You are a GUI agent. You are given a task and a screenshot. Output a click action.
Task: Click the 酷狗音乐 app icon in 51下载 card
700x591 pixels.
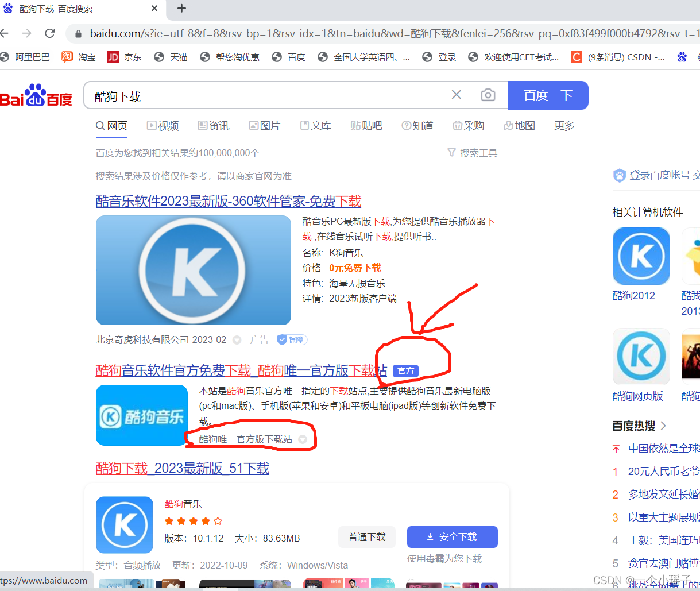[125, 525]
